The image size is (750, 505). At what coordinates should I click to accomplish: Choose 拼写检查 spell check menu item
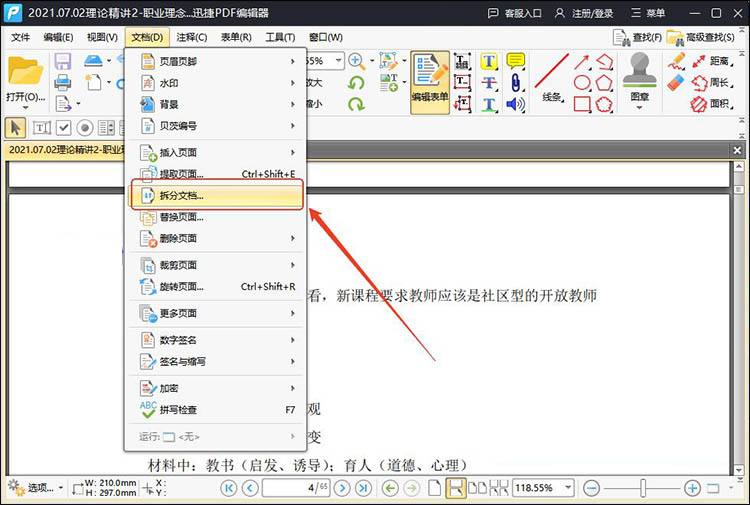pos(216,410)
